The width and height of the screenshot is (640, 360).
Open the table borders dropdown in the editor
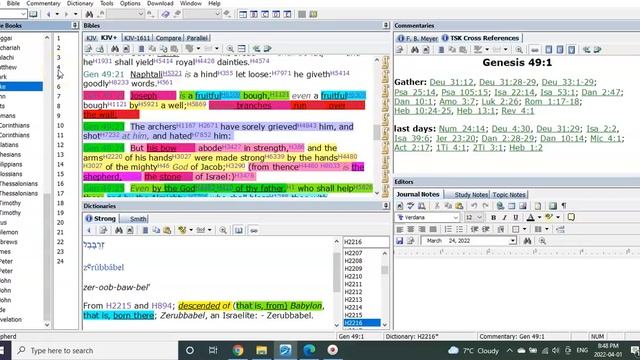click(524, 229)
